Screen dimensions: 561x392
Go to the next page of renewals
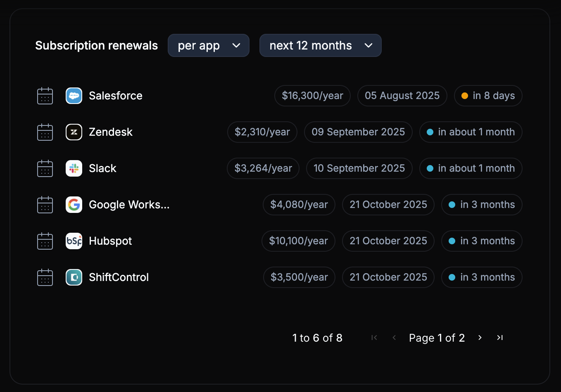tap(480, 338)
